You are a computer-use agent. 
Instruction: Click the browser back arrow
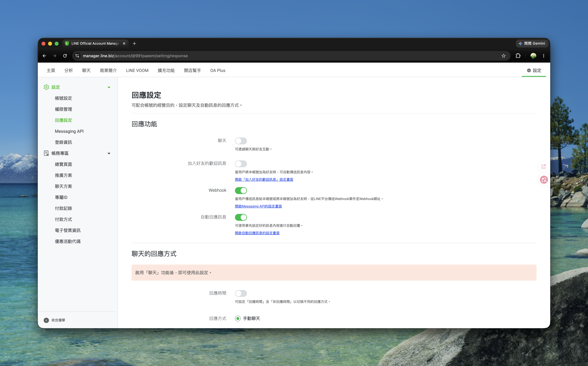coord(44,56)
